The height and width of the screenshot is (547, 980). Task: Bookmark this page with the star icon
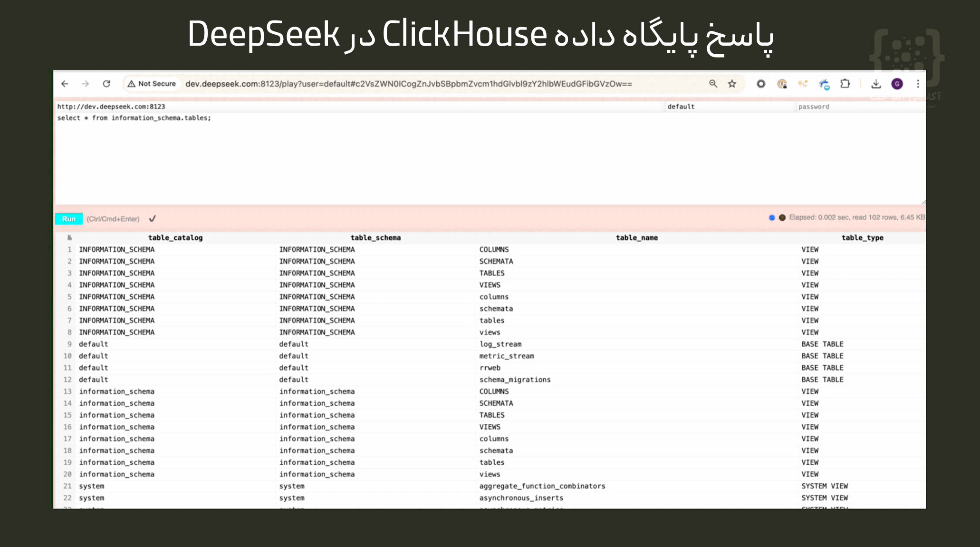pos(732,84)
